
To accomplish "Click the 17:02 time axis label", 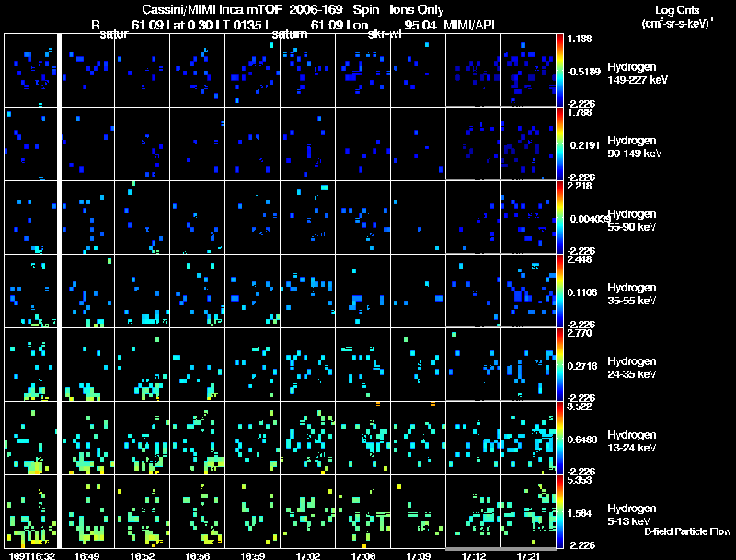I will pyautogui.click(x=308, y=556).
